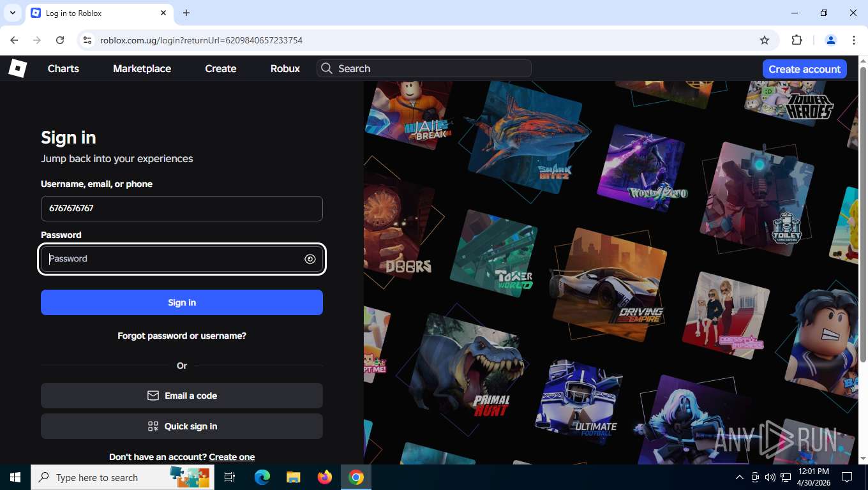Screen dimensions: 868x490
Task: Click the Roblox logo icon
Action: coord(17,68)
